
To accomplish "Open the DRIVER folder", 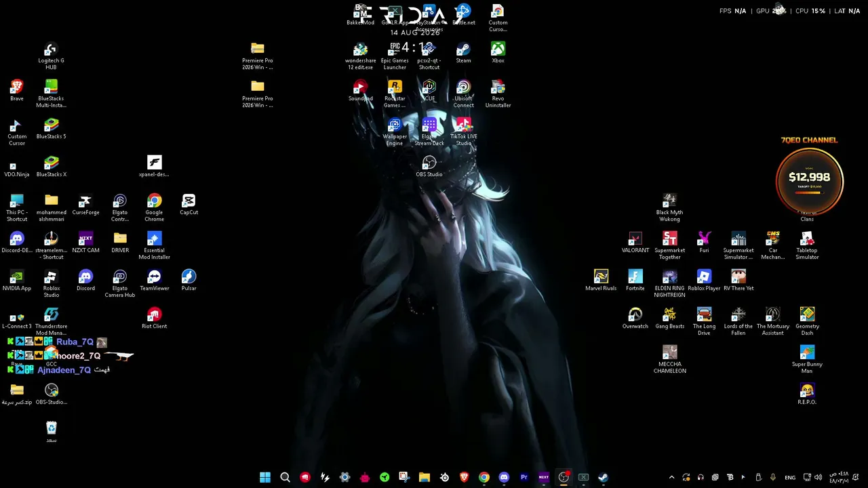I will (x=120, y=243).
